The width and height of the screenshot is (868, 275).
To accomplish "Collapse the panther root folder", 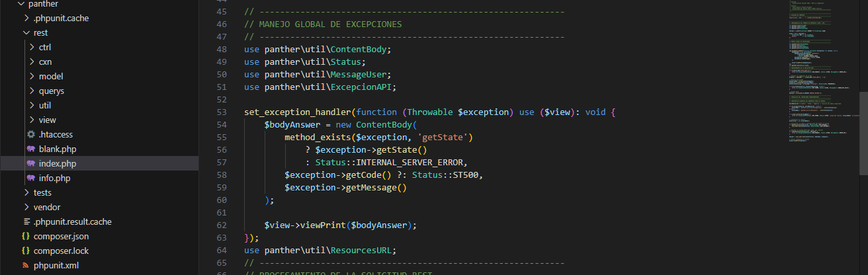I will click(x=22, y=3).
